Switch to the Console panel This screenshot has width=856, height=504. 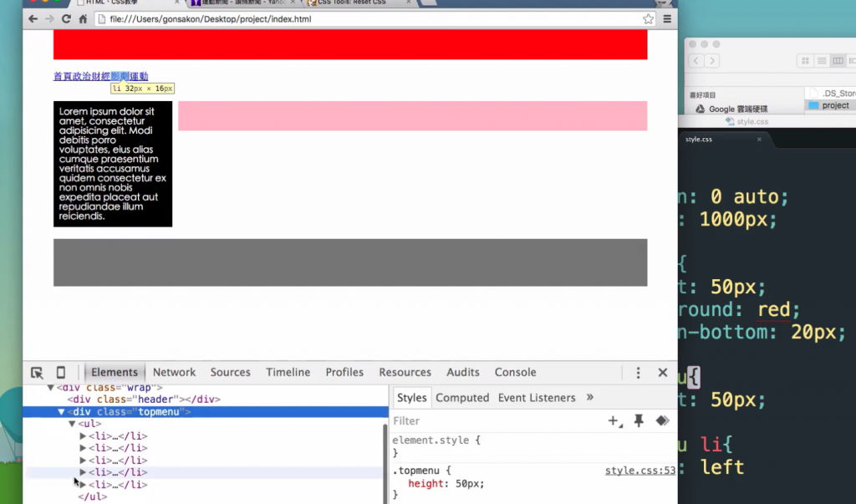515,373
